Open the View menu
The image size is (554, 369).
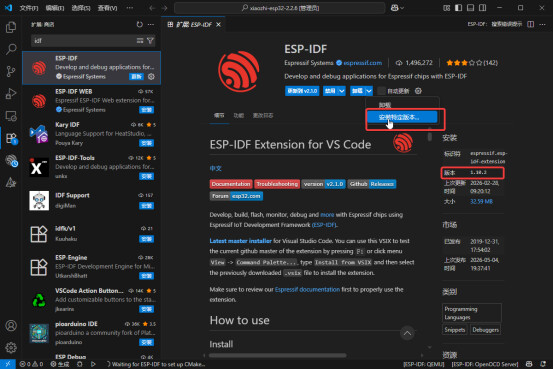pyautogui.click(x=107, y=8)
